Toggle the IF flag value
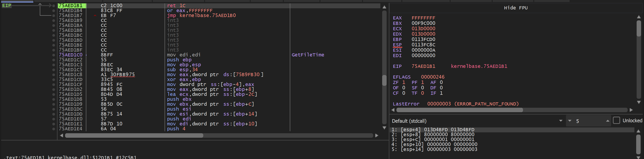Screen dimensions: 644x159 pyautogui.click(x=441, y=93)
